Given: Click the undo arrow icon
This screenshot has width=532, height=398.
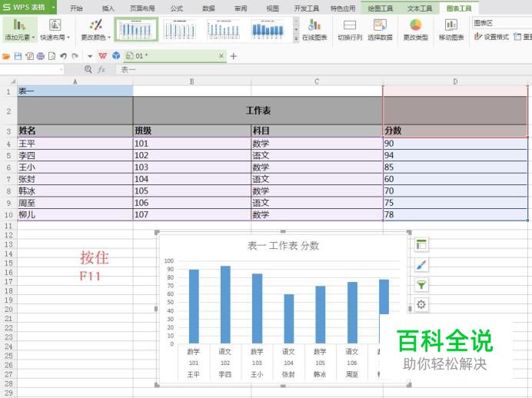Looking at the screenshot, I should coord(64,56).
